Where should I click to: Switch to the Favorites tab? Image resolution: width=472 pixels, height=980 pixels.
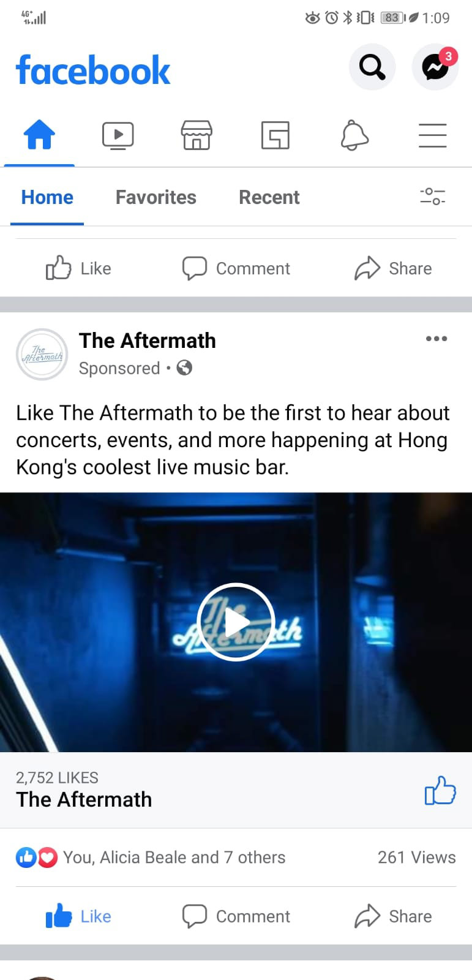(156, 197)
